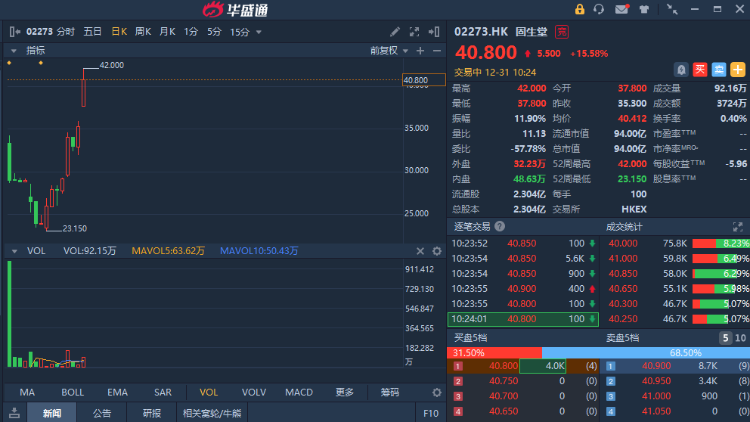Open customer service via the headset icon

click(598, 9)
